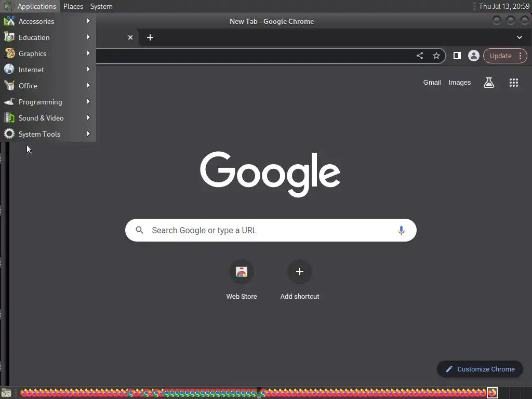
Task: Click the Sound & Video film icon
Action: click(9, 118)
